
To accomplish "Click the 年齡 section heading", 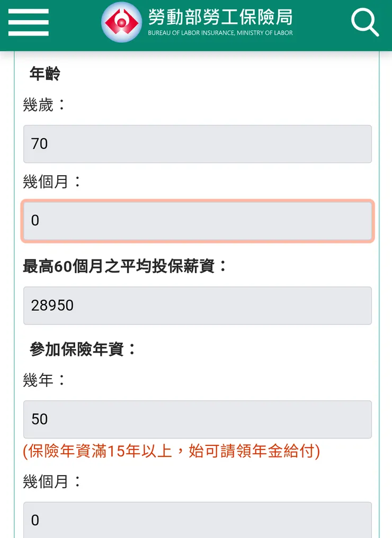I will coord(45,74).
